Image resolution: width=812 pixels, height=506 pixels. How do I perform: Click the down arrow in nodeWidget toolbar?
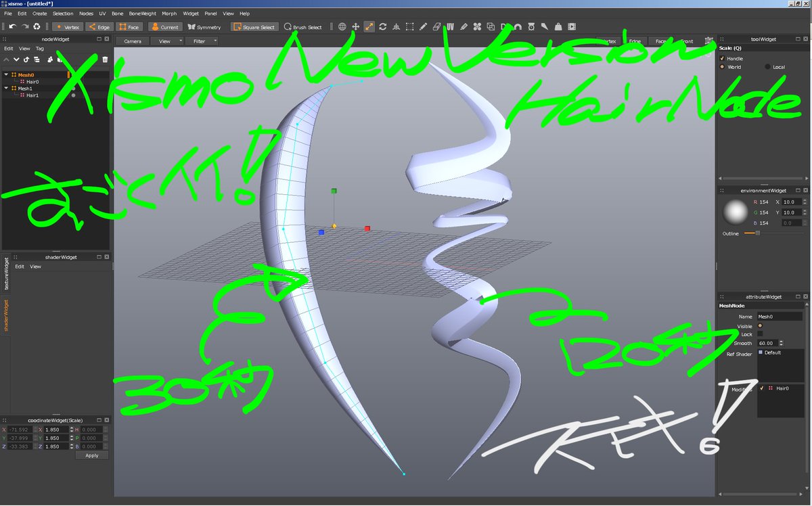coord(16,60)
